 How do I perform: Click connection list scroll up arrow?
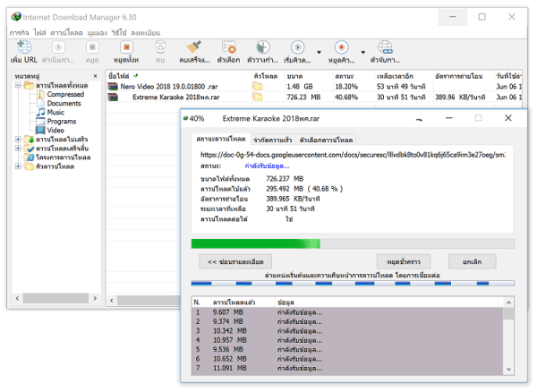(x=508, y=303)
